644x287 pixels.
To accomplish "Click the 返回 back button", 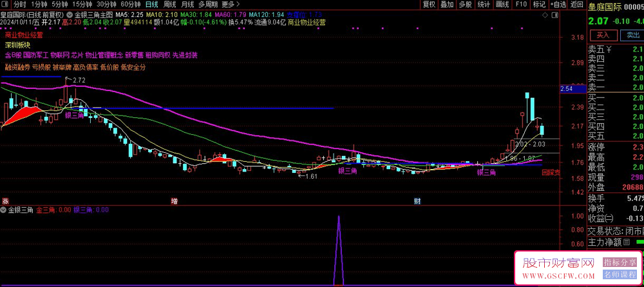I will (576, 5).
